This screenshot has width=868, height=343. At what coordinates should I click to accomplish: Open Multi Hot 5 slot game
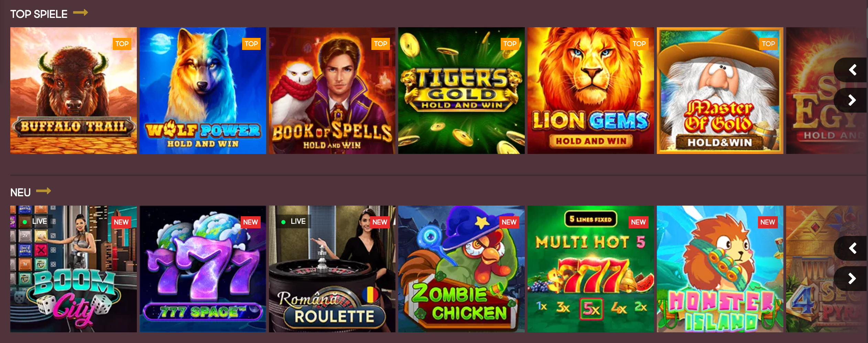(591, 269)
